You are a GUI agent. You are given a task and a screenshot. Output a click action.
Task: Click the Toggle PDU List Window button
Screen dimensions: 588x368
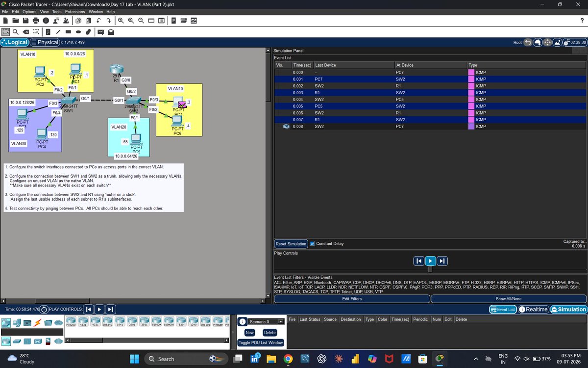pyautogui.click(x=260, y=342)
